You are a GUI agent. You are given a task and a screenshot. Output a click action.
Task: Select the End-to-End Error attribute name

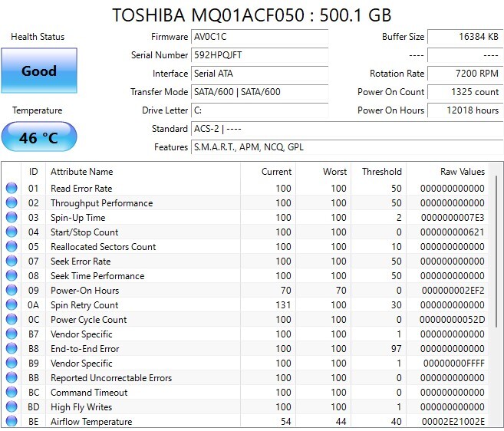[x=84, y=349]
